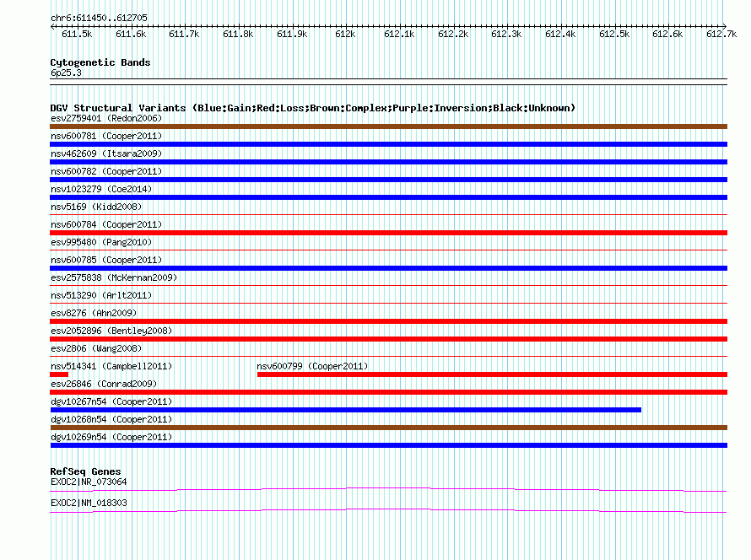Screen dimensions: 751x560
Task: Click the nsv513290 (Arlt2011) label
Action: (101, 295)
